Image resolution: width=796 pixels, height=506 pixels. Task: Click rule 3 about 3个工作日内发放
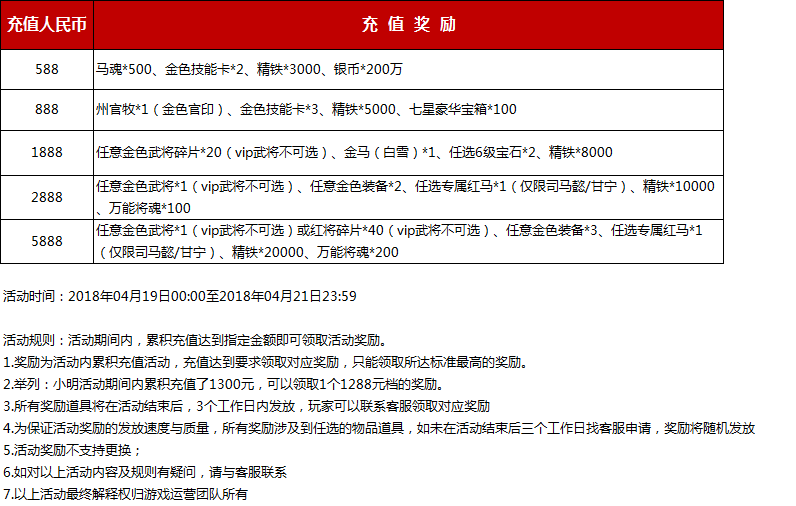(246, 406)
